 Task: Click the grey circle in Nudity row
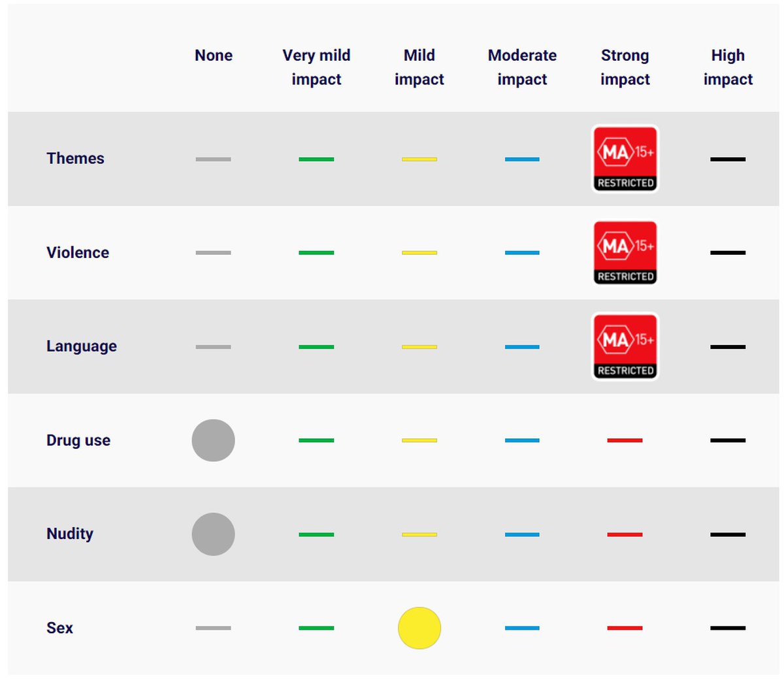coord(213,534)
